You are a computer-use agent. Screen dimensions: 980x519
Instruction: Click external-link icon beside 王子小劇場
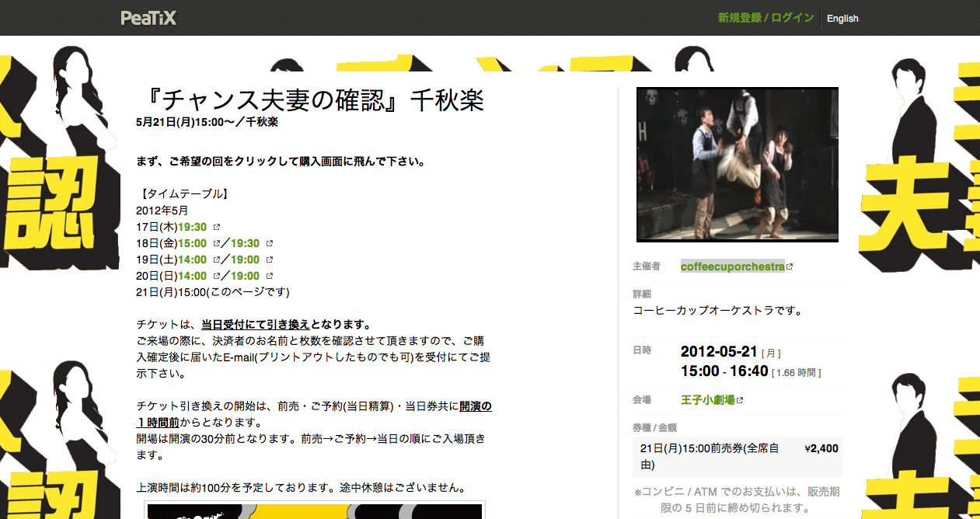(740, 400)
